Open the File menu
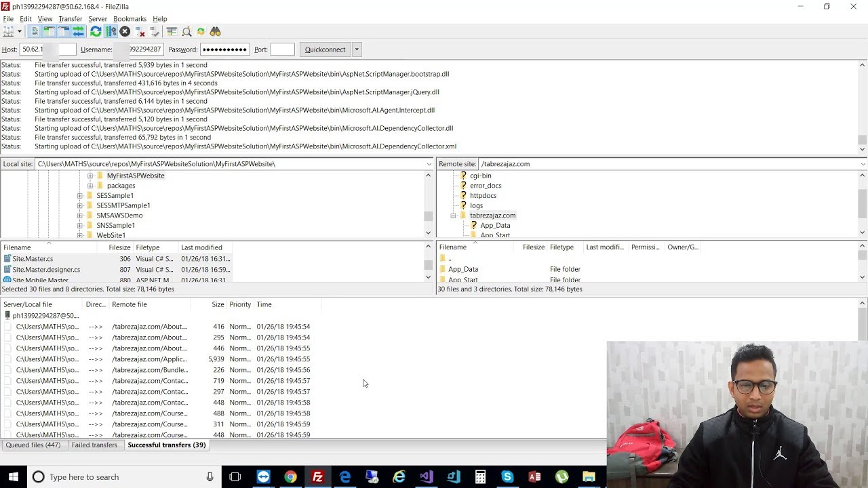The height and width of the screenshot is (488, 868). (x=8, y=19)
